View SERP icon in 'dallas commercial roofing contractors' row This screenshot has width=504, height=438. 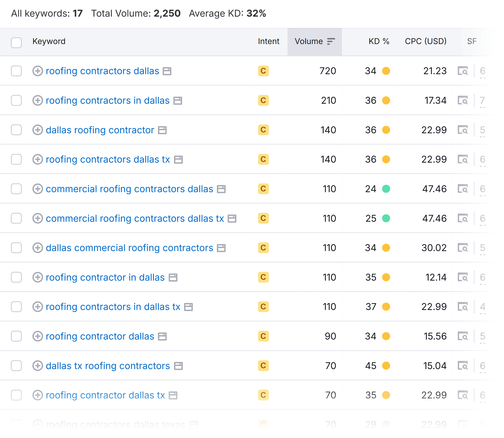pos(463,248)
